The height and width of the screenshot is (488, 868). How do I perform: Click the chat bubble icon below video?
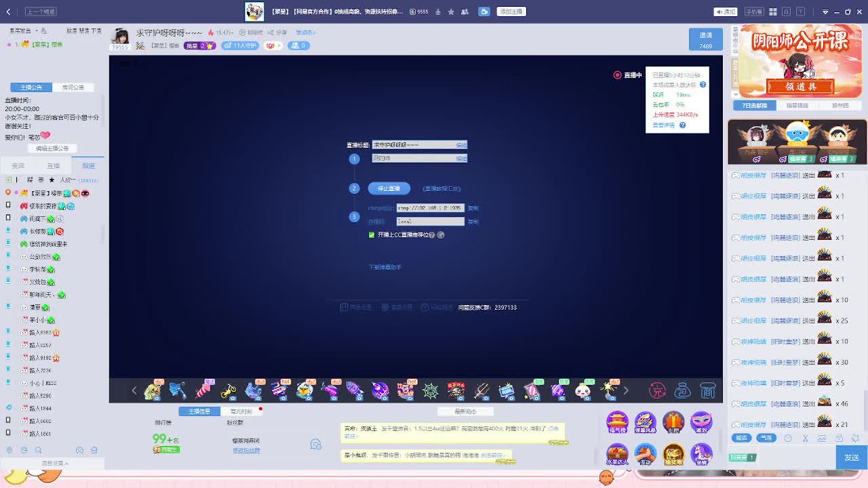(315, 444)
